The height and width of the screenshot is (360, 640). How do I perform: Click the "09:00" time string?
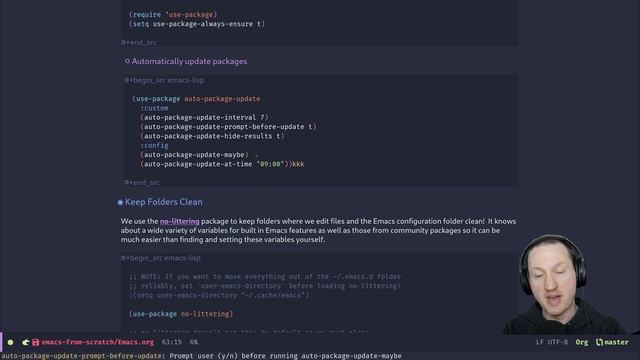270,164
